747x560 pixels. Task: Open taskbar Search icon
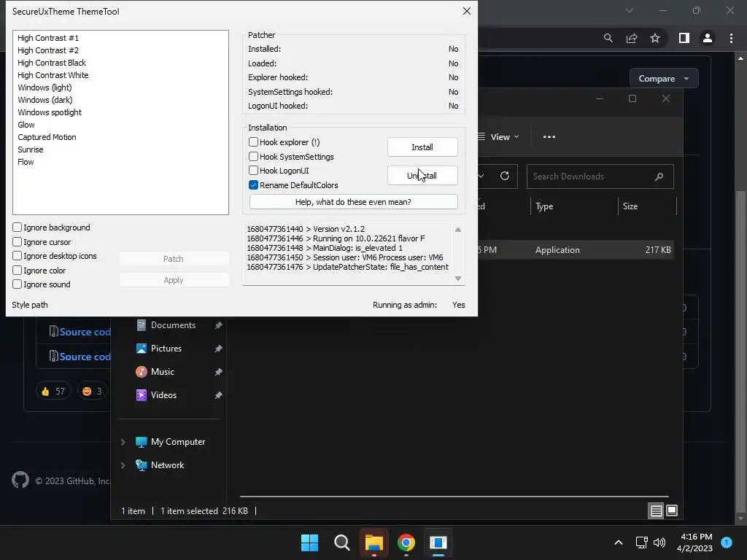click(341, 542)
